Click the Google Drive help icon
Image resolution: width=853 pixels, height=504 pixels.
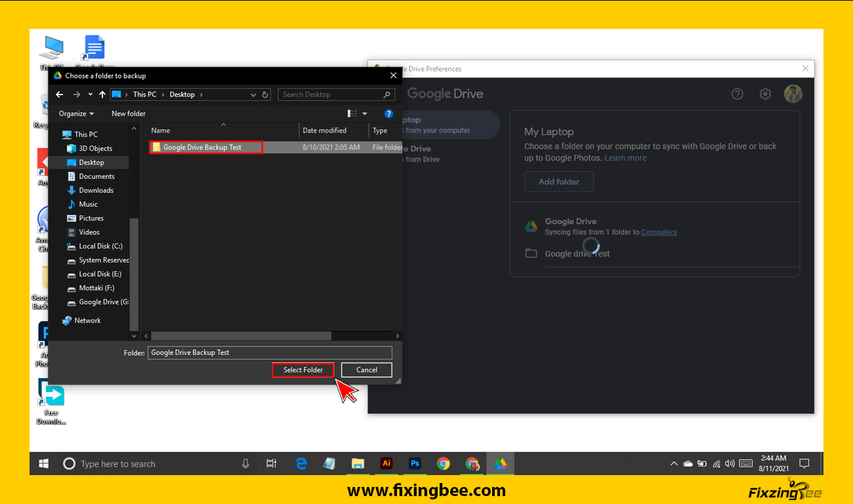tap(738, 94)
